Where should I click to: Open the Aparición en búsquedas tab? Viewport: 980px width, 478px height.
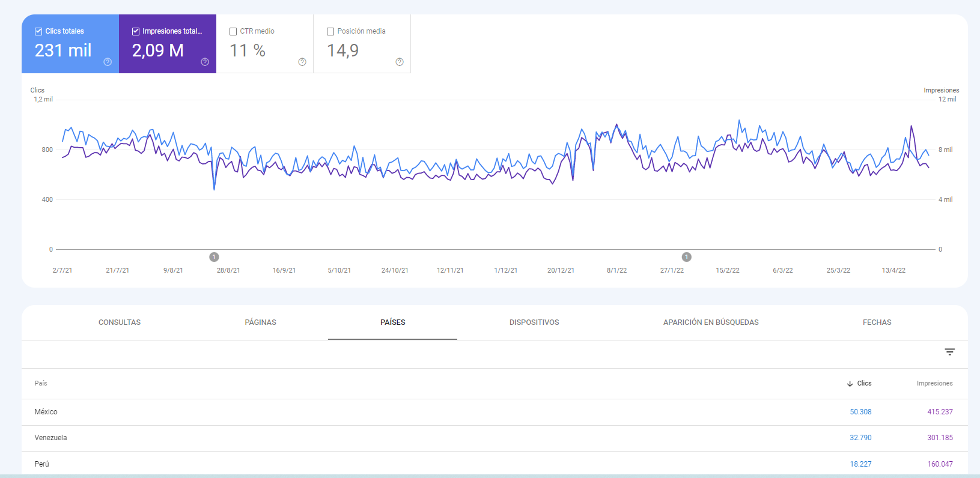point(711,322)
